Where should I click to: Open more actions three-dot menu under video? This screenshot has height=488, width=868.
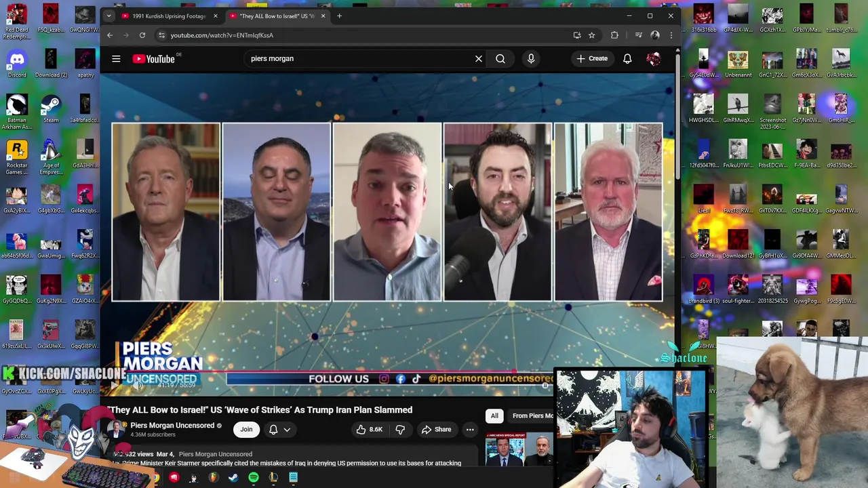click(470, 429)
